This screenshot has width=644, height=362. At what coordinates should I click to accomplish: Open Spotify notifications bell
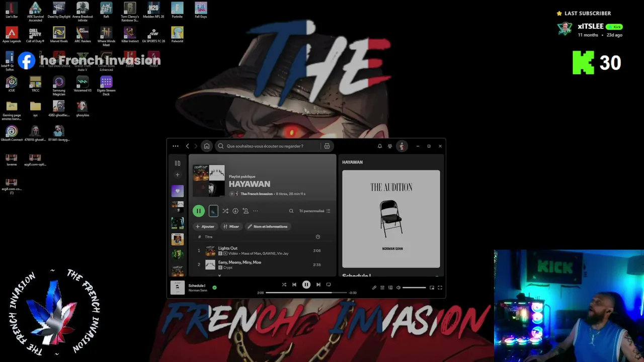pyautogui.click(x=379, y=146)
